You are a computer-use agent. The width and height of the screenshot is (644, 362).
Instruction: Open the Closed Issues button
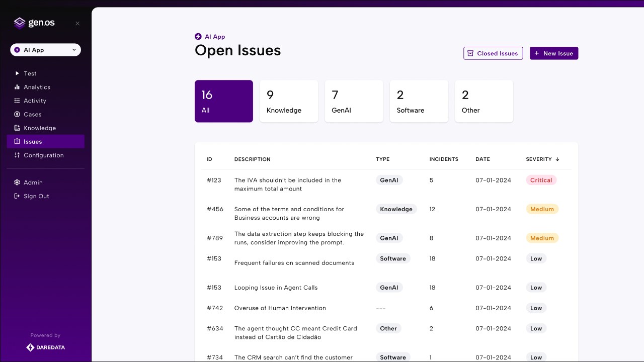coord(493,53)
